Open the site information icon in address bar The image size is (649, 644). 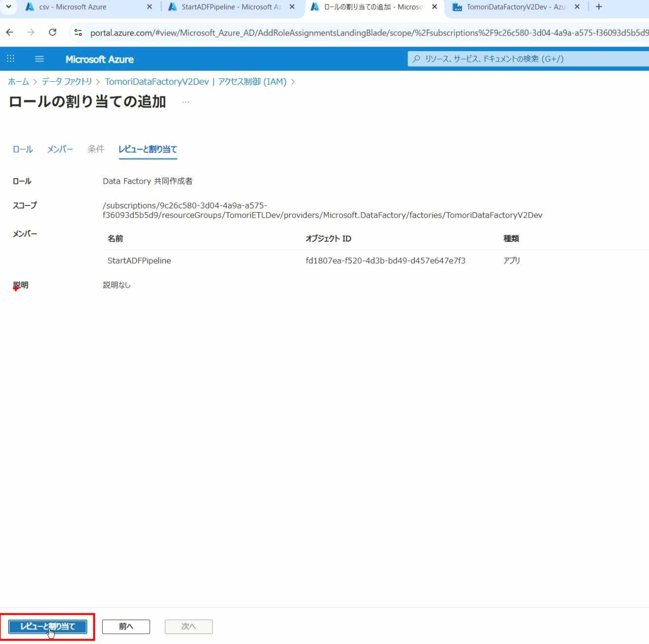[78, 33]
